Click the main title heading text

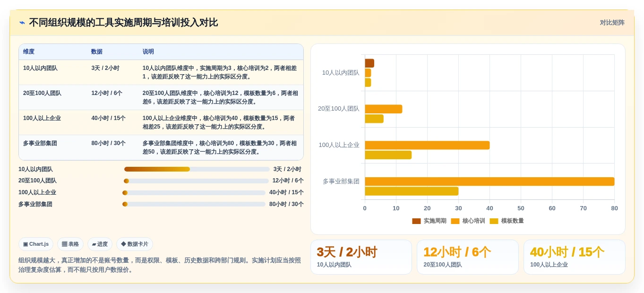(x=123, y=23)
